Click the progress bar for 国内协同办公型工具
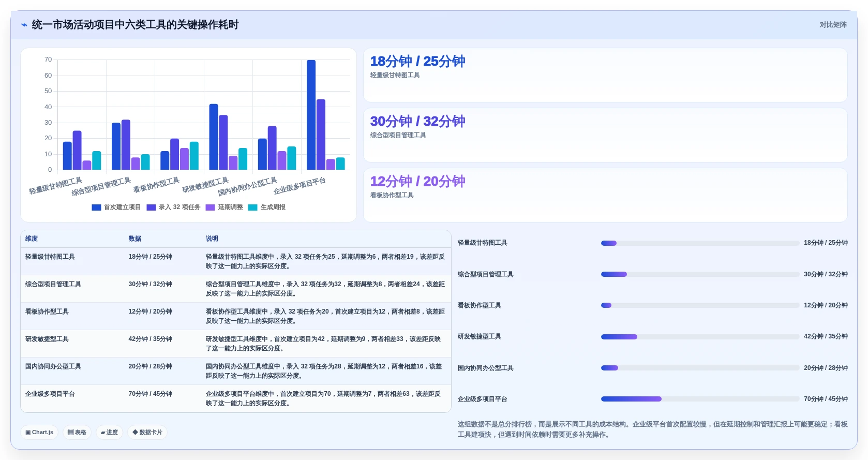Image resolution: width=868 pixels, height=460 pixels. pyautogui.click(x=700, y=368)
